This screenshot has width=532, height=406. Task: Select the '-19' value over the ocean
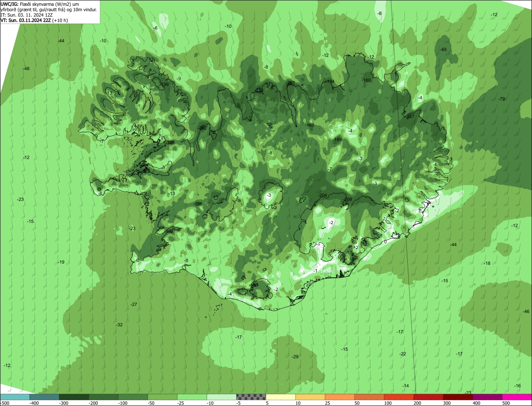pyautogui.click(x=61, y=262)
